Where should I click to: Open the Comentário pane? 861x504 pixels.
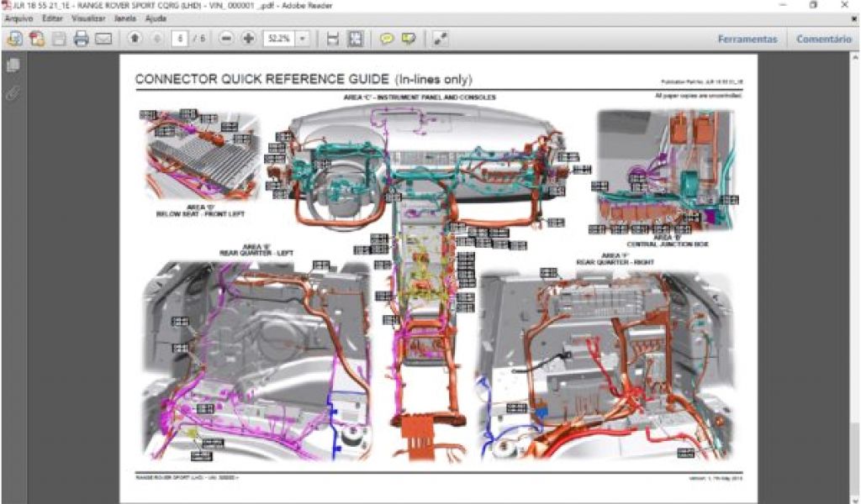(823, 39)
